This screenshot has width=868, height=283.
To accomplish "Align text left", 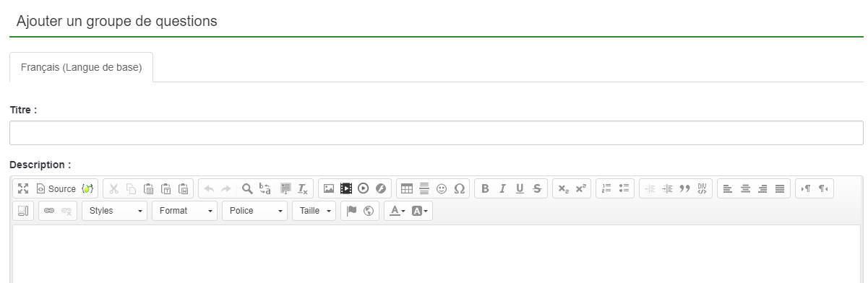I will pyautogui.click(x=728, y=189).
